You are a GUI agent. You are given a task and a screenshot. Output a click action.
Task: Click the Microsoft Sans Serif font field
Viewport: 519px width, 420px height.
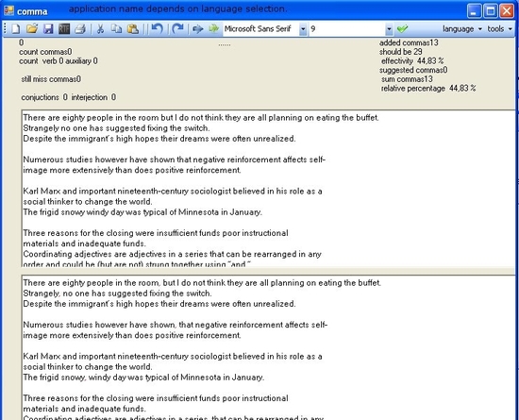[x=261, y=29]
